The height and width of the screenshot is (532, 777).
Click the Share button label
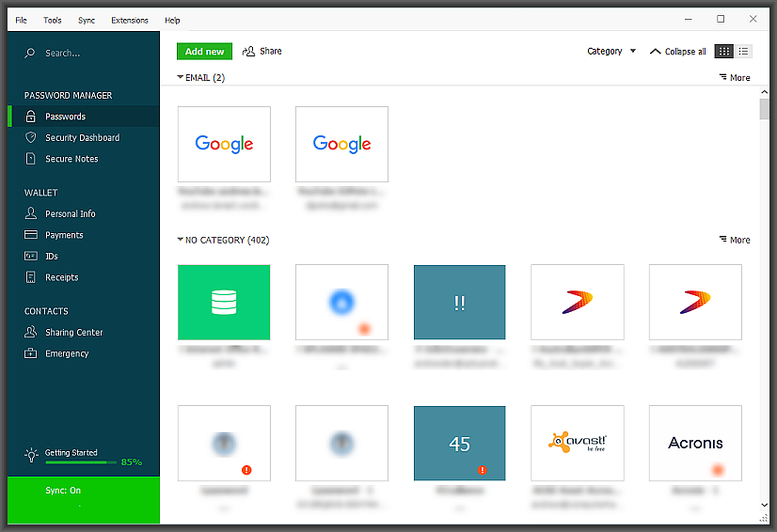click(271, 51)
